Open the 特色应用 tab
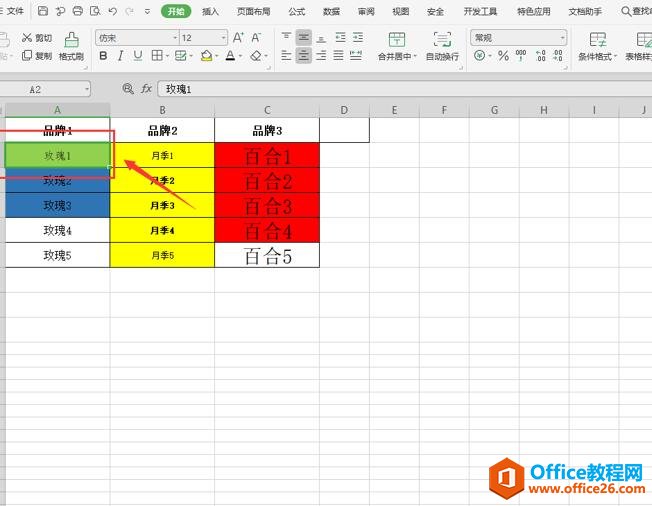 click(533, 12)
